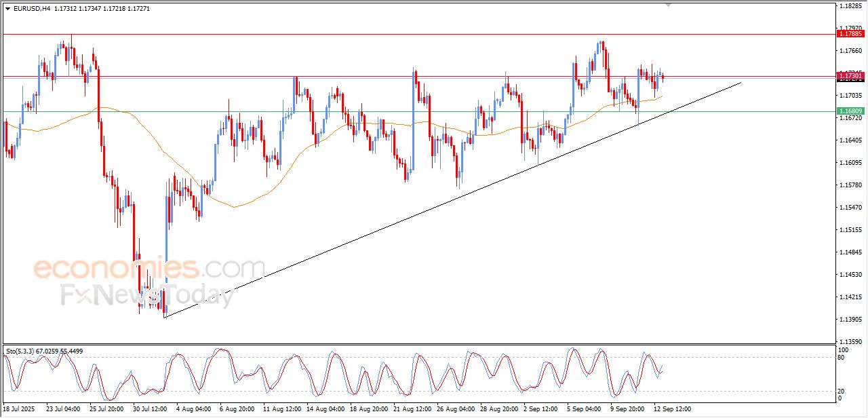Click the 1.18285 price axis label
The image size is (868, 418).
click(x=850, y=6)
